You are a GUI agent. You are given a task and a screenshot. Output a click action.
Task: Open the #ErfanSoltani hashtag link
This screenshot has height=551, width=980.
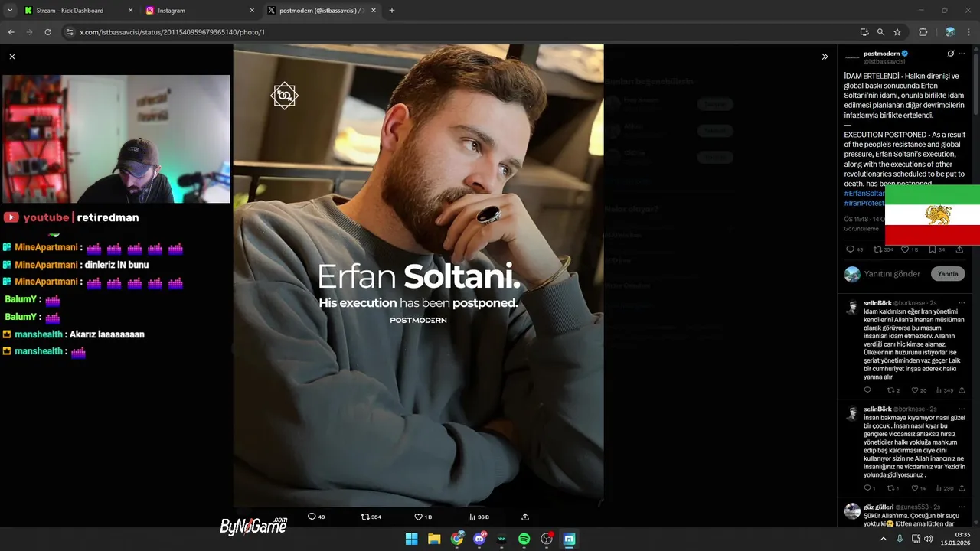(864, 194)
